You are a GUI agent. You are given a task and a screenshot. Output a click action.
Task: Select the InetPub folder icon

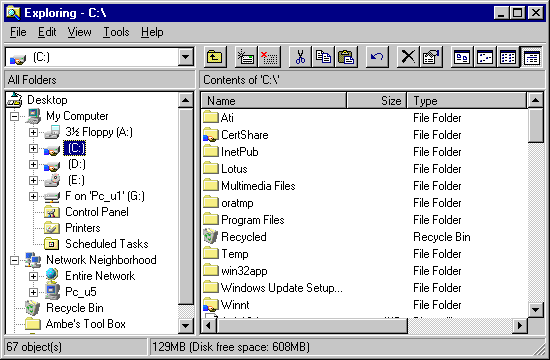pos(211,151)
